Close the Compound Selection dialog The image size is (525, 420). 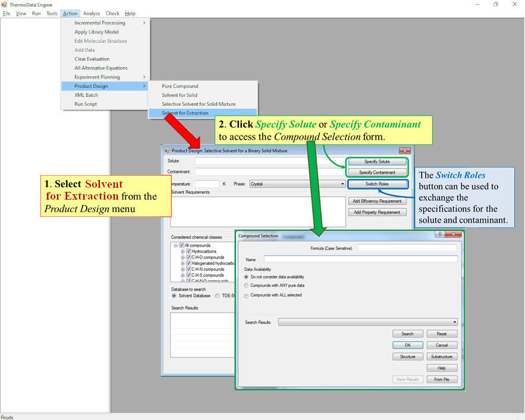(453, 234)
